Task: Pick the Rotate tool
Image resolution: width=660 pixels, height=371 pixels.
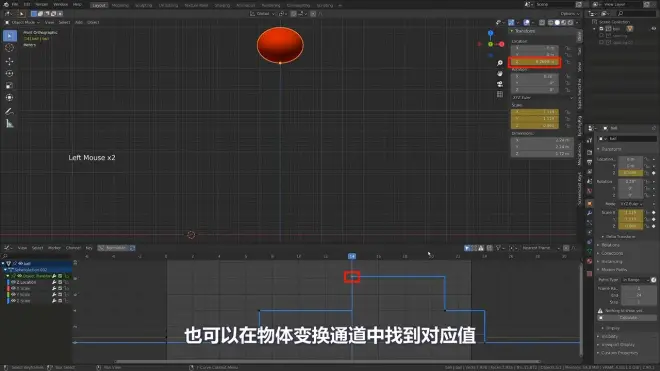Action: point(9,73)
